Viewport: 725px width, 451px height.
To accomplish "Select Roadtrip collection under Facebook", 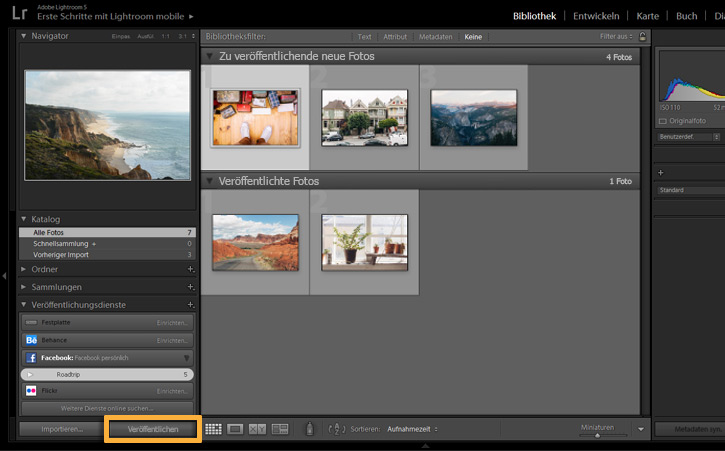I will coord(107,374).
